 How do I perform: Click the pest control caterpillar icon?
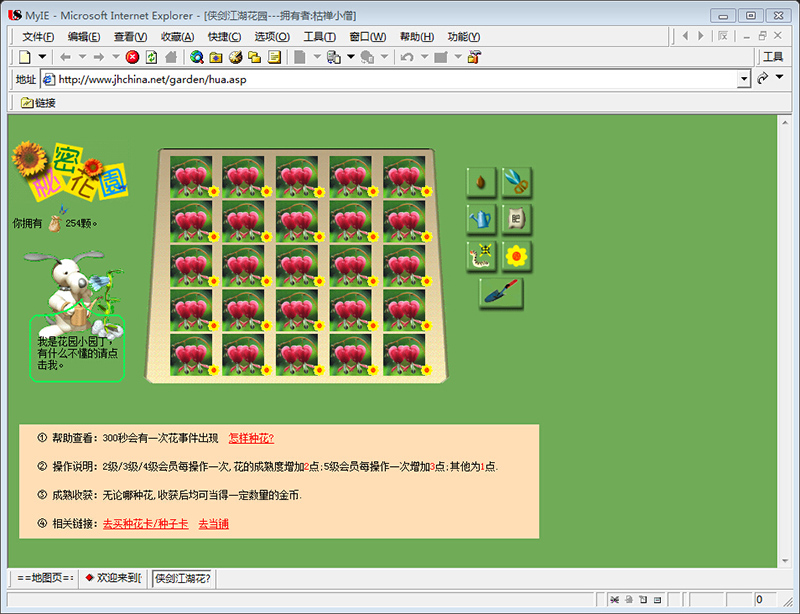point(481,256)
